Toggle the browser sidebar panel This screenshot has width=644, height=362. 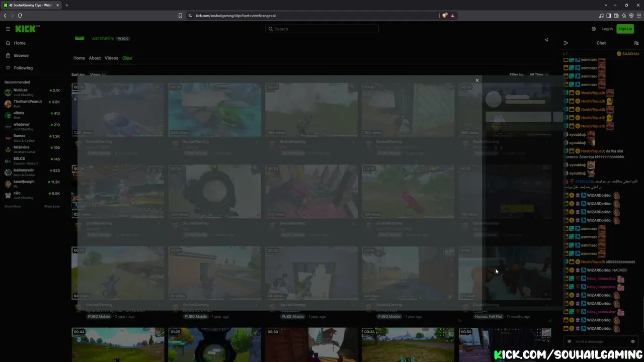608,16
